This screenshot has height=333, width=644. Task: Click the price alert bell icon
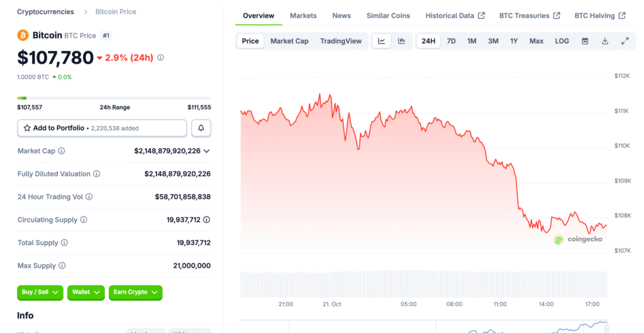pos(201,128)
